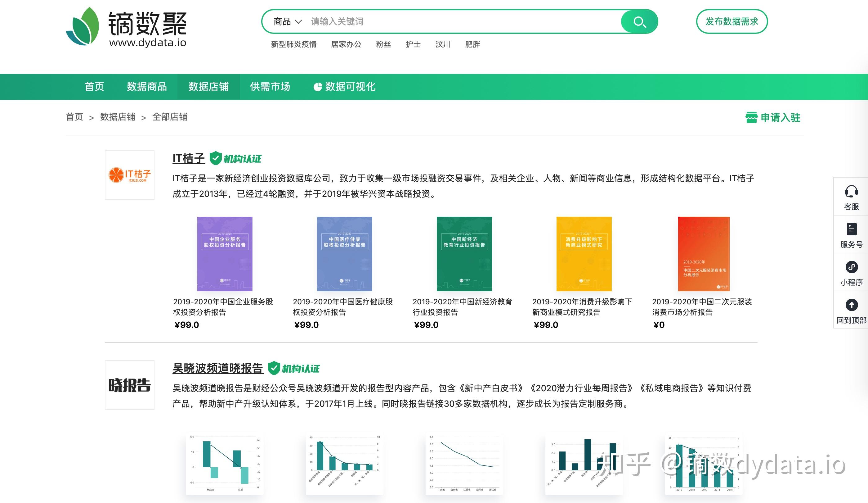Open the IT桔子 store logo
This screenshot has height=503, width=868.
click(x=129, y=175)
